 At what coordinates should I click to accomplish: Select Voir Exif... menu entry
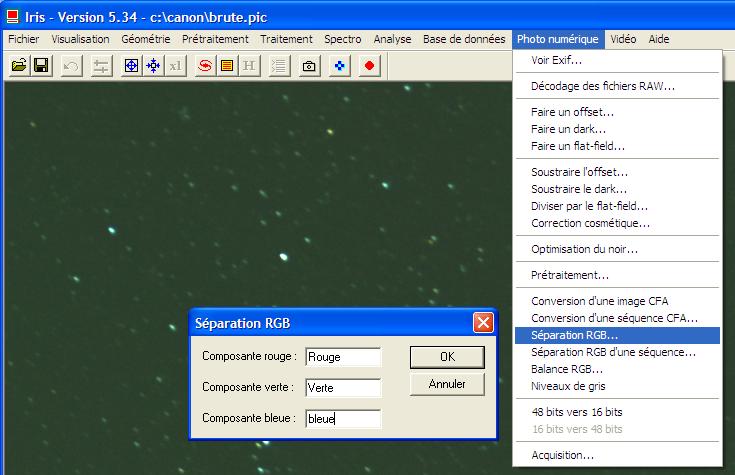point(617,60)
